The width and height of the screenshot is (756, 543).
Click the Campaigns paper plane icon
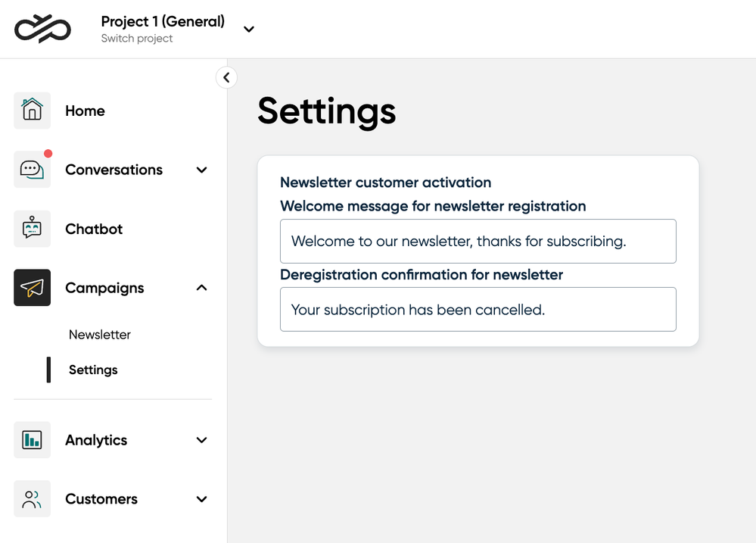click(33, 288)
